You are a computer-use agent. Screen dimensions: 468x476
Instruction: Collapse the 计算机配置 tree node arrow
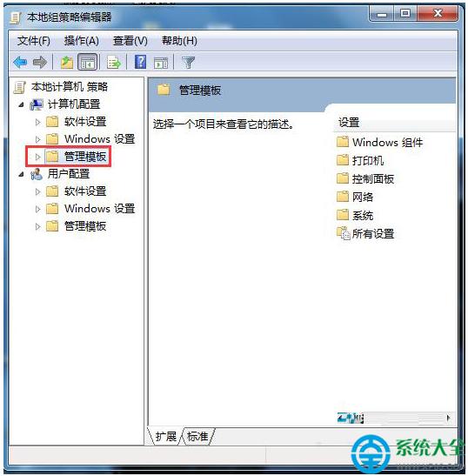(x=21, y=104)
